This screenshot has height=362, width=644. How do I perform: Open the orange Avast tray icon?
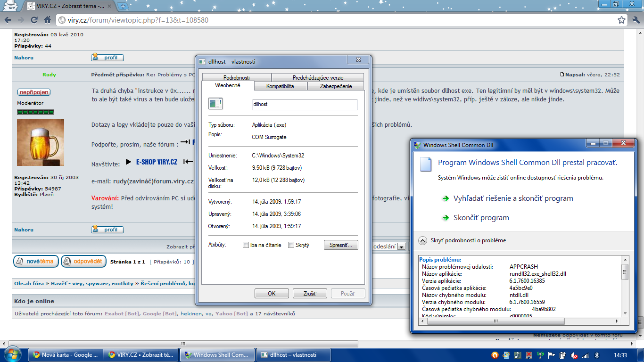[495, 355]
